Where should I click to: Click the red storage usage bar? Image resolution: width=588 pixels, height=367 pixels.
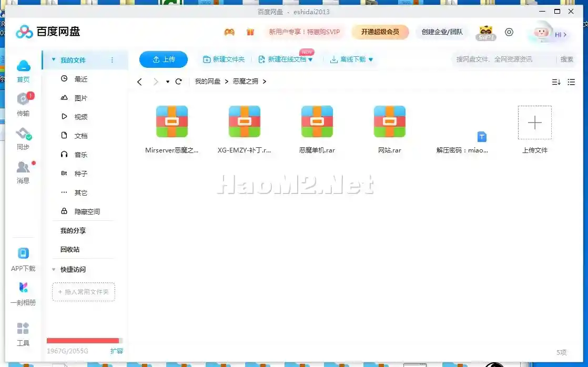[83, 341]
